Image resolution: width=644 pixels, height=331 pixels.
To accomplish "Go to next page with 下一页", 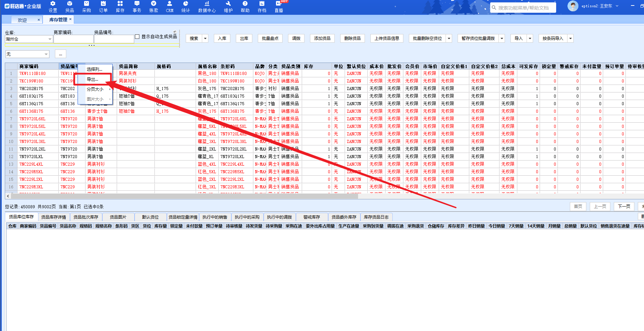I will (x=624, y=207).
